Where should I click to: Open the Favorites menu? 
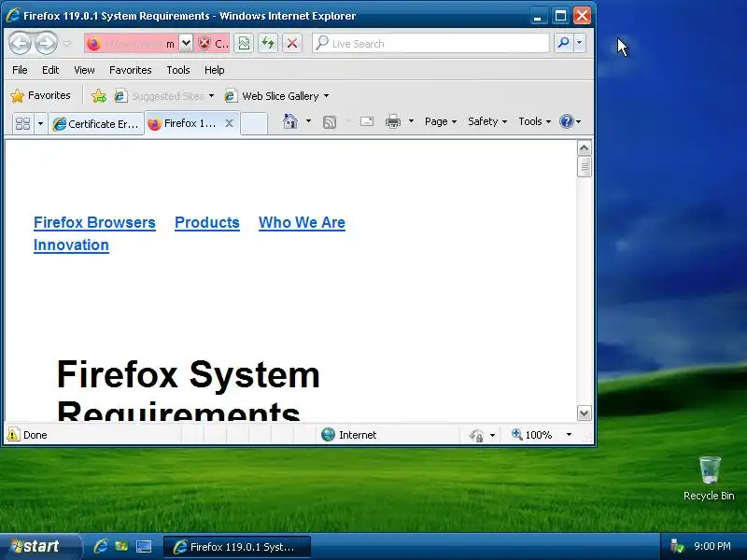pyautogui.click(x=130, y=70)
